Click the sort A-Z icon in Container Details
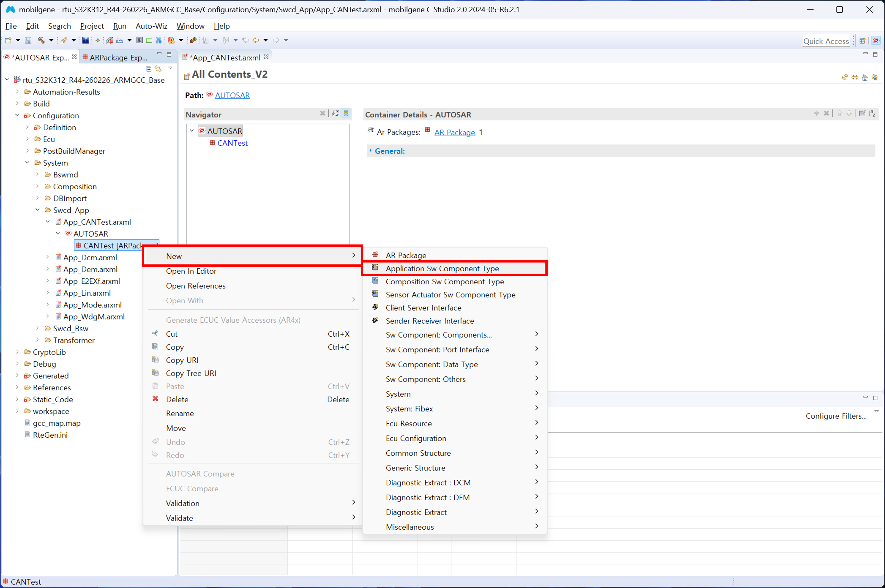 click(x=872, y=113)
